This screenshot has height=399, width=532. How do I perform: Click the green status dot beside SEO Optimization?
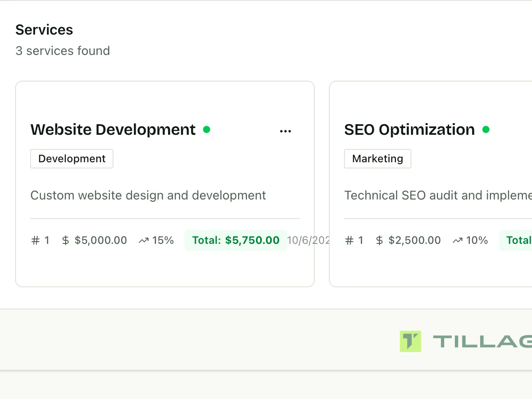(x=486, y=129)
